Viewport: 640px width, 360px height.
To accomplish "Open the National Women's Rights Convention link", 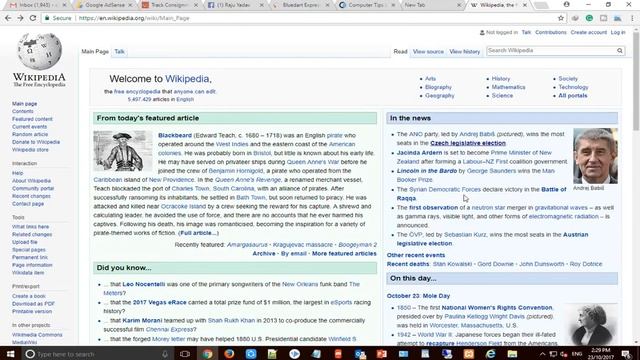I will [497, 307].
